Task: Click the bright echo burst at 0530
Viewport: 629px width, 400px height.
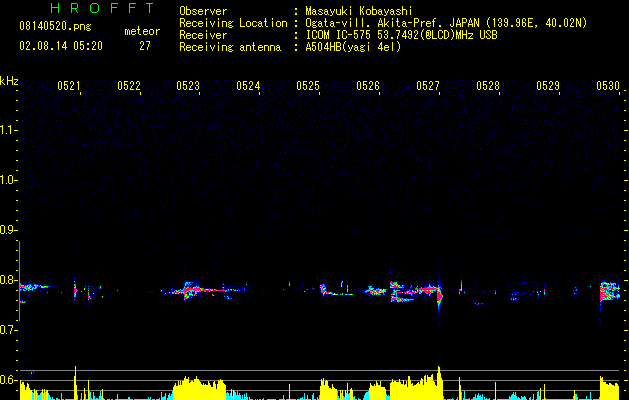Action: click(610, 292)
